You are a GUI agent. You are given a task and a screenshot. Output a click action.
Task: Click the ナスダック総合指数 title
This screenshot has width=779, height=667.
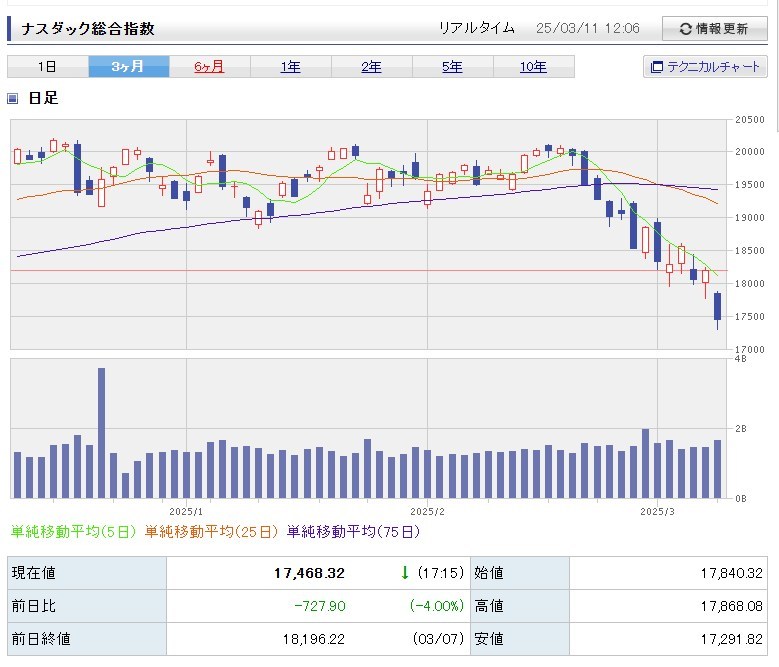88,29
